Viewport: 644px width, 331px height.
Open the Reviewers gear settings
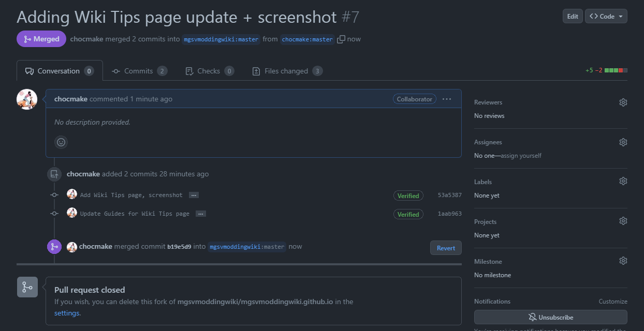coord(623,102)
